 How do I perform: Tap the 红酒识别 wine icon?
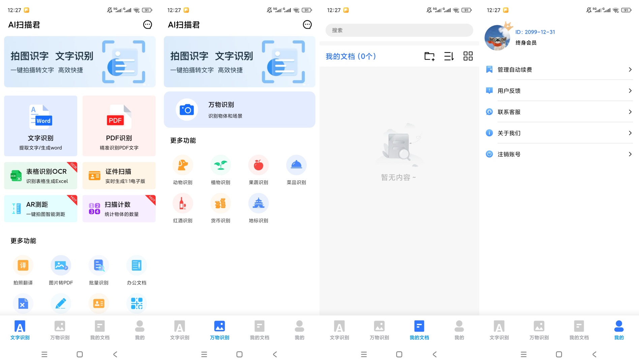pos(183,203)
